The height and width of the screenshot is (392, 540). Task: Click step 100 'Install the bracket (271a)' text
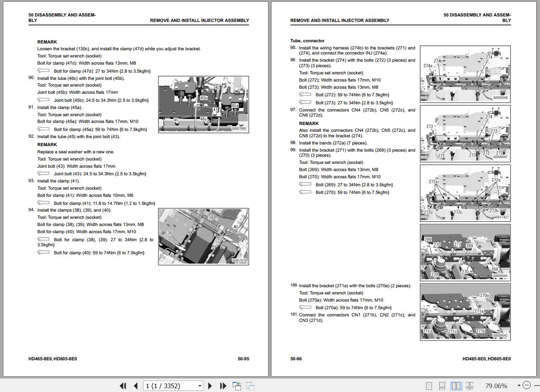pos(355,286)
